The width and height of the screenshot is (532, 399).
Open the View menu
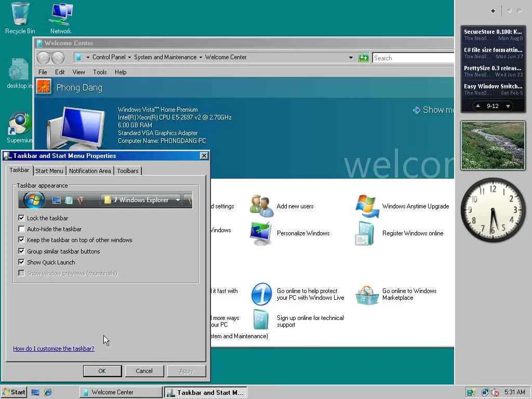tap(78, 72)
